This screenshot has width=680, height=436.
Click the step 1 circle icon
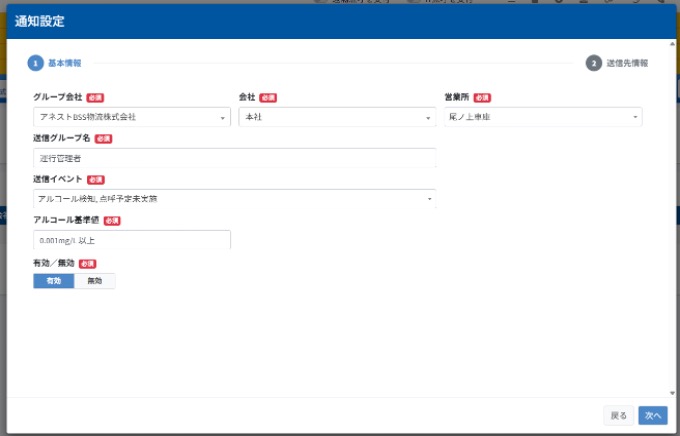click(x=35, y=63)
